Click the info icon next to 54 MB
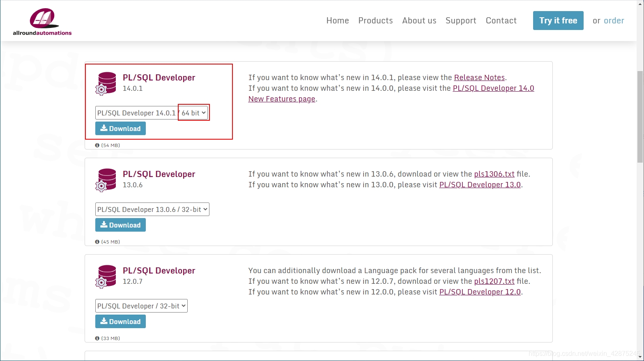The image size is (644, 361). [x=97, y=145]
